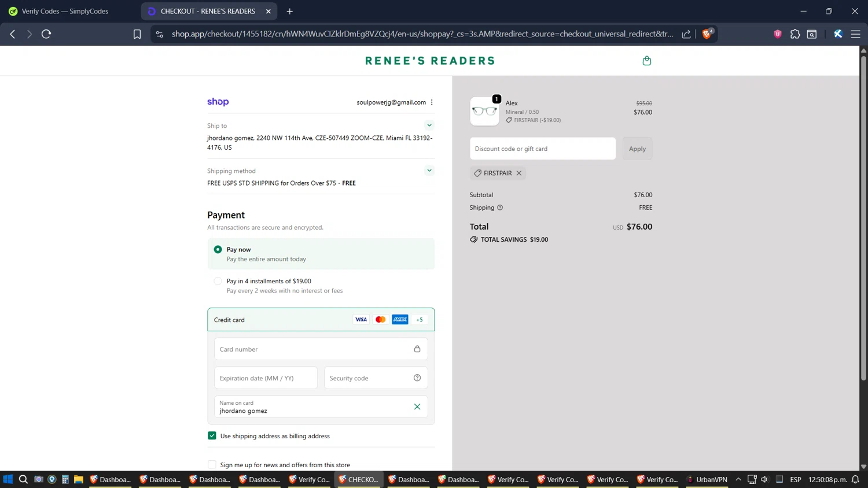
Task: Click the ESP language indicator
Action: [x=796, y=479]
